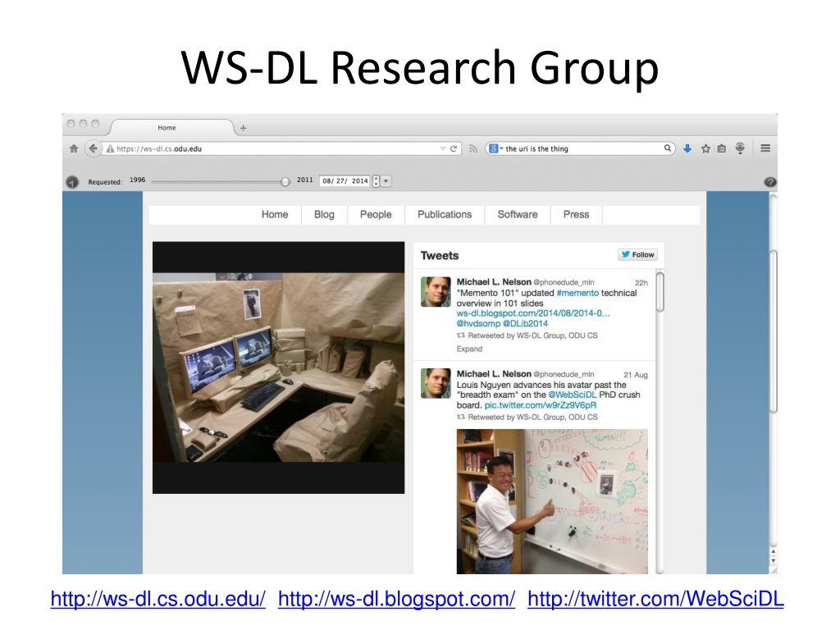Click the 1996 slider start label
Viewport: 840px width, 630px height.
click(138, 180)
